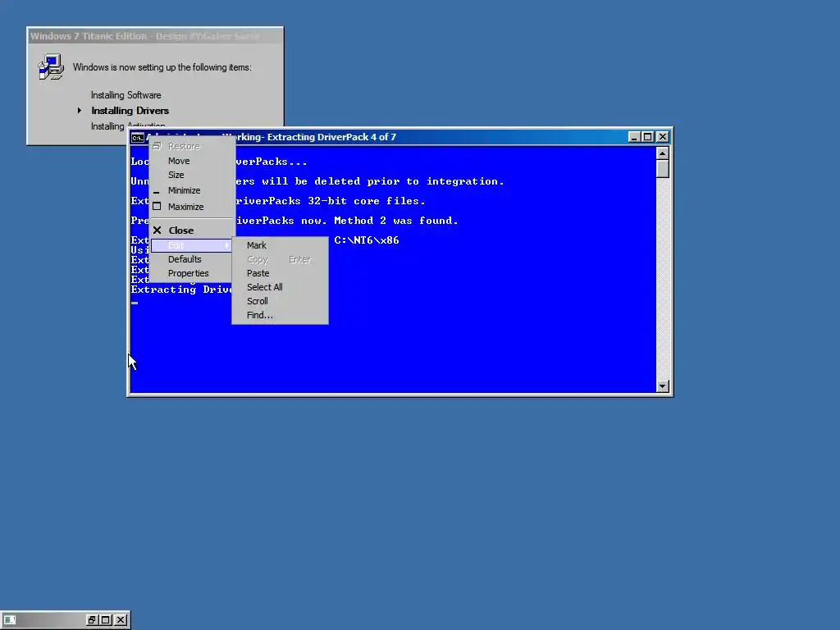Restore the minimized window at the bottom-left corner
The width and height of the screenshot is (840, 630).
pos(92,620)
